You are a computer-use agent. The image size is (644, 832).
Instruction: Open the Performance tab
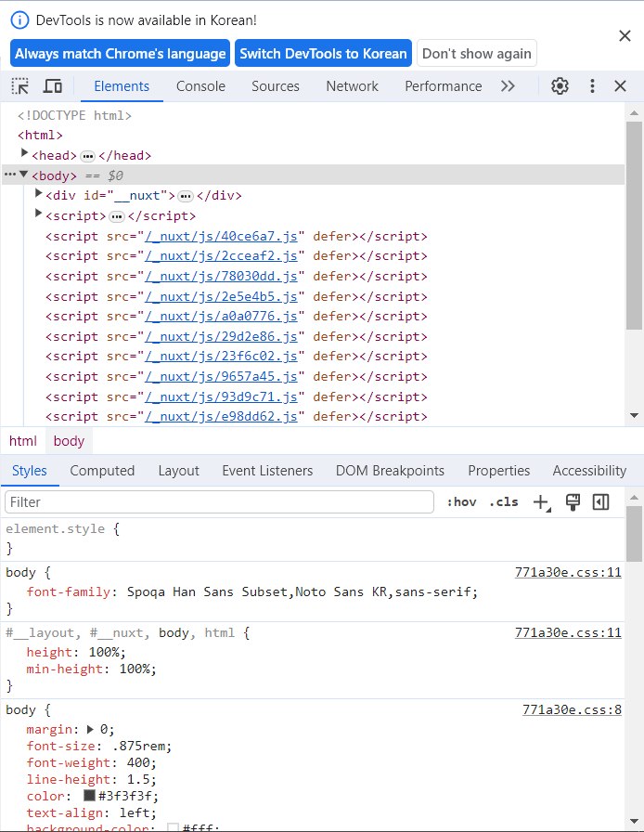[x=444, y=86]
